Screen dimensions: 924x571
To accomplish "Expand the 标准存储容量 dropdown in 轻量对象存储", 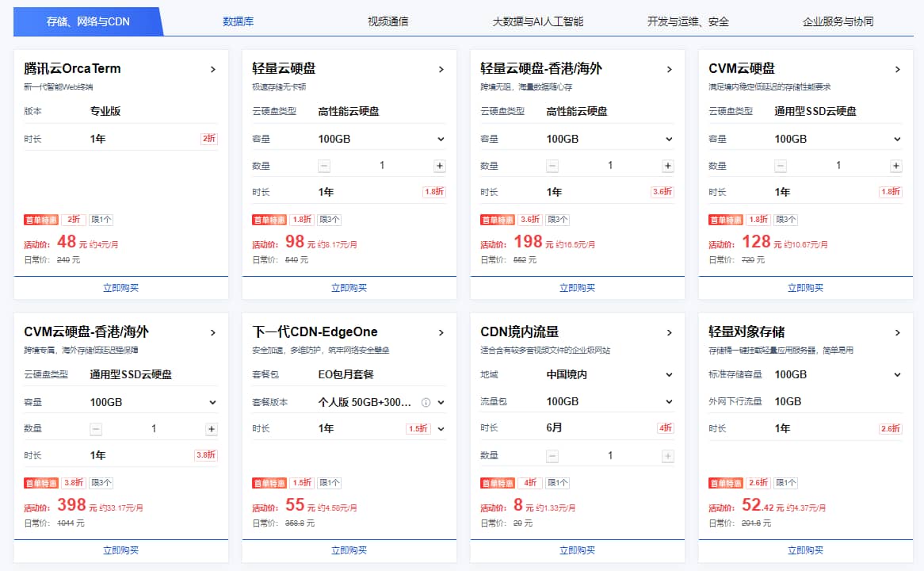I will [897, 374].
